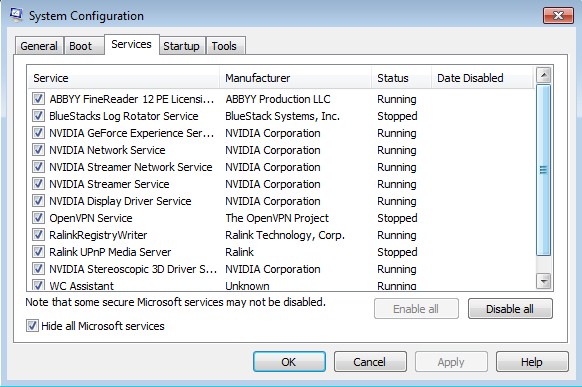Screen dimensions: 582x387
Task: Select the WC Assistant service name
Action: click(x=82, y=286)
